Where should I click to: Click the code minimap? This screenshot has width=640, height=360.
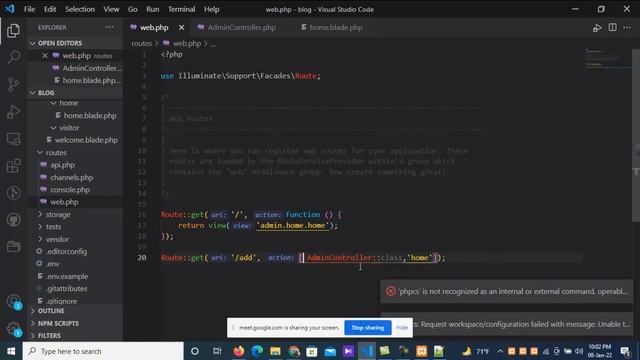(607, 58)
